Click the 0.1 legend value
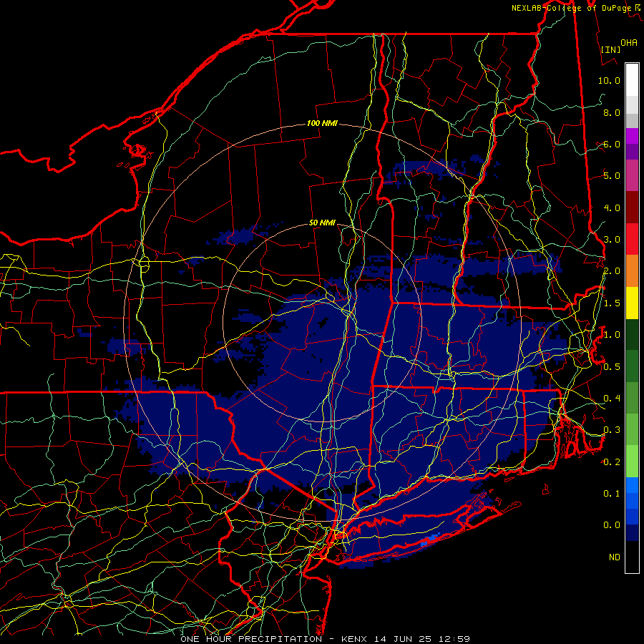The height and width of the screenshot is (644, 644). (612, 494)
